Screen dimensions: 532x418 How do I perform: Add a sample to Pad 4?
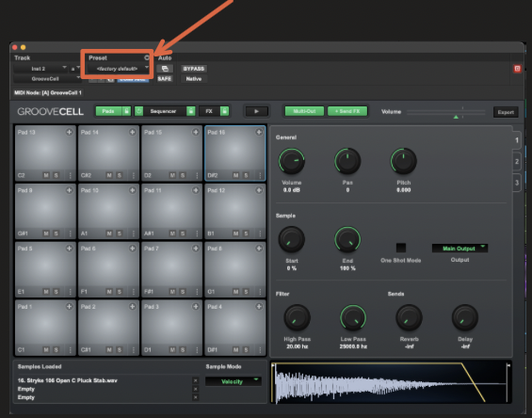(259, 306)
